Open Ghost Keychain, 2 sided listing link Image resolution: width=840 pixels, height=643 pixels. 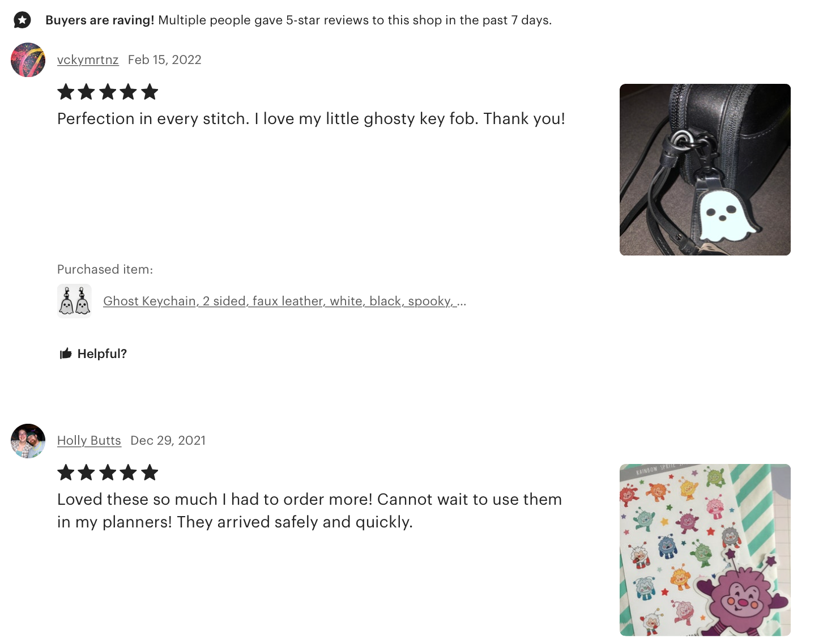coord(284,301)
